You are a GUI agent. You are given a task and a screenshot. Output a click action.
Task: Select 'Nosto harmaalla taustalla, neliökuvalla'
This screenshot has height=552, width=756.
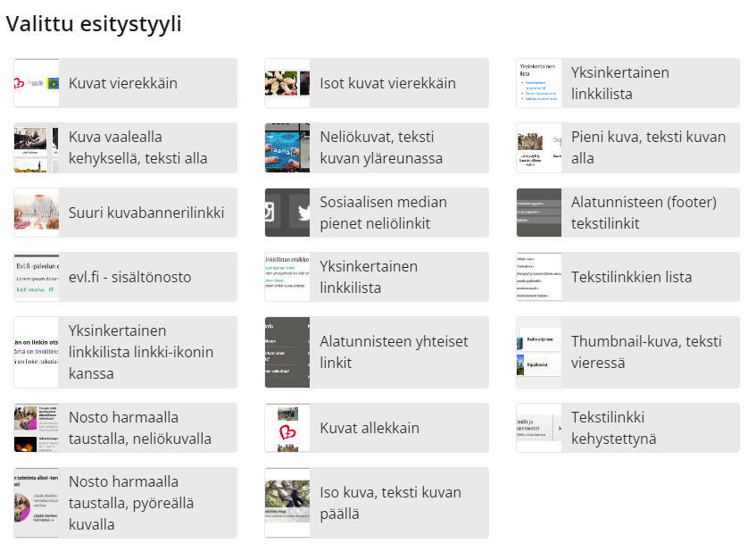(125, 428)
